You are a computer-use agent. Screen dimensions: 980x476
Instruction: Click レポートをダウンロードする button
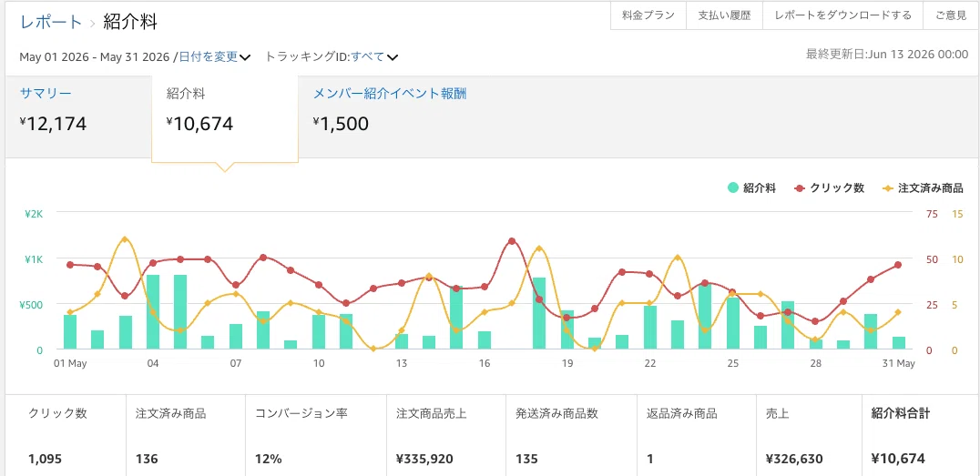(x=842, y=15)
